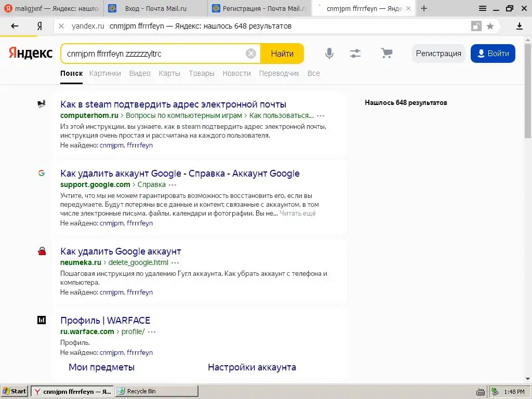Click neumeka.ru domain link
The height and width of the screenshot is (399, 532).
click(81, 262)
